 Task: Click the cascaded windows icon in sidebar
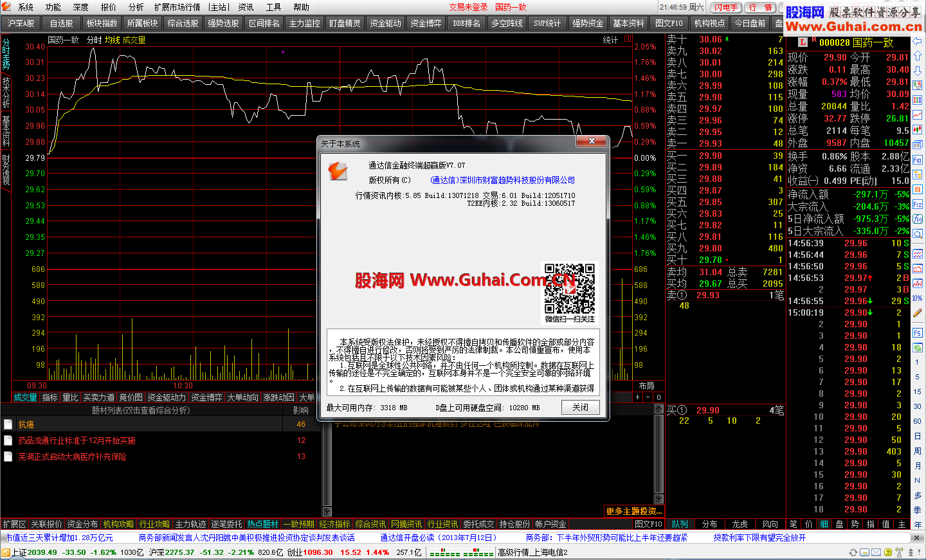(x=918, y=144)
